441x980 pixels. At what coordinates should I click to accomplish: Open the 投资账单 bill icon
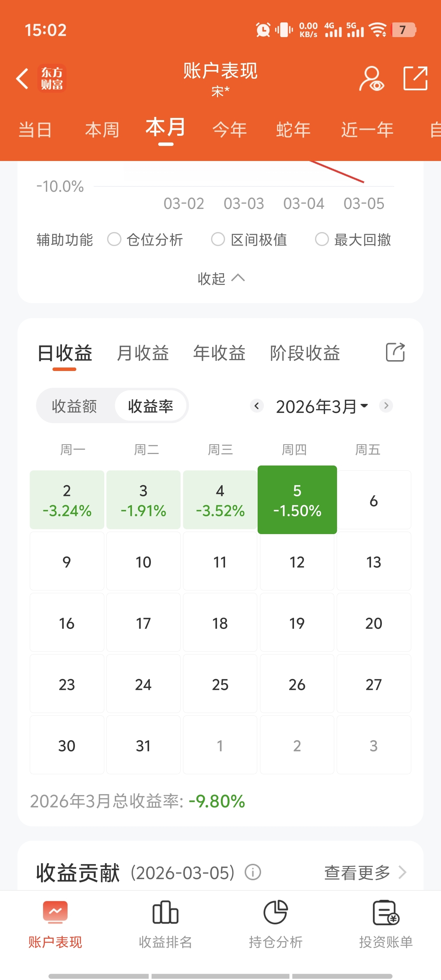tap(385, 912)
